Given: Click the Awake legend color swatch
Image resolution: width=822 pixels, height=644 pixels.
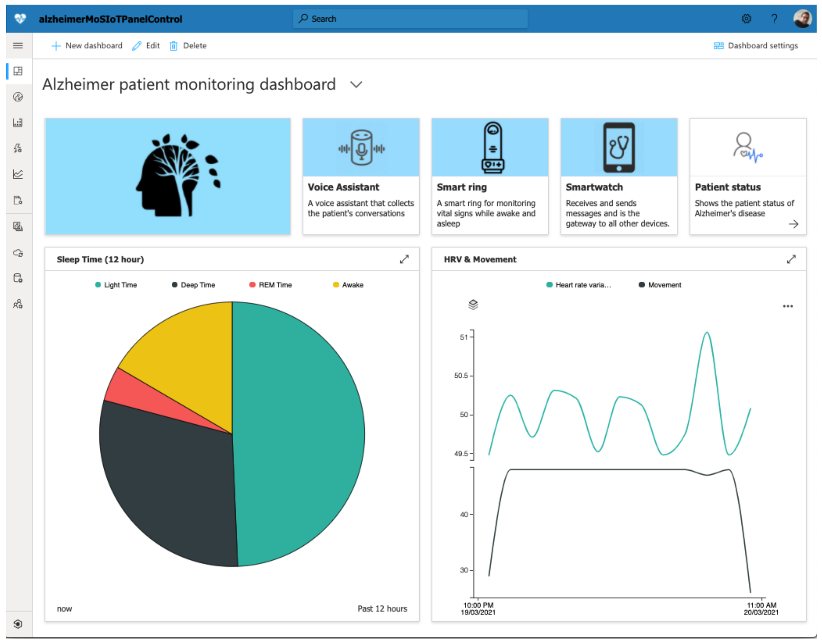Looking at the screenshot, I should tap(336, 285).
